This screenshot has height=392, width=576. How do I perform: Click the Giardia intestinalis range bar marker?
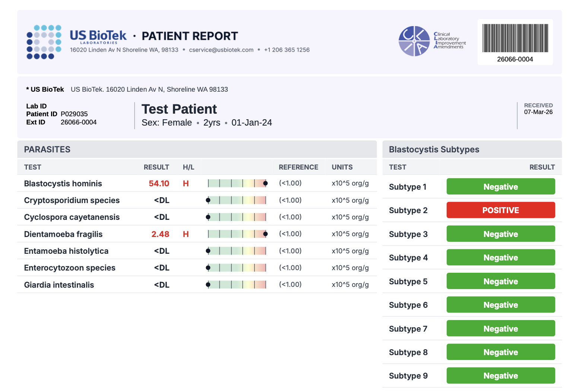[x=208, y=285]
